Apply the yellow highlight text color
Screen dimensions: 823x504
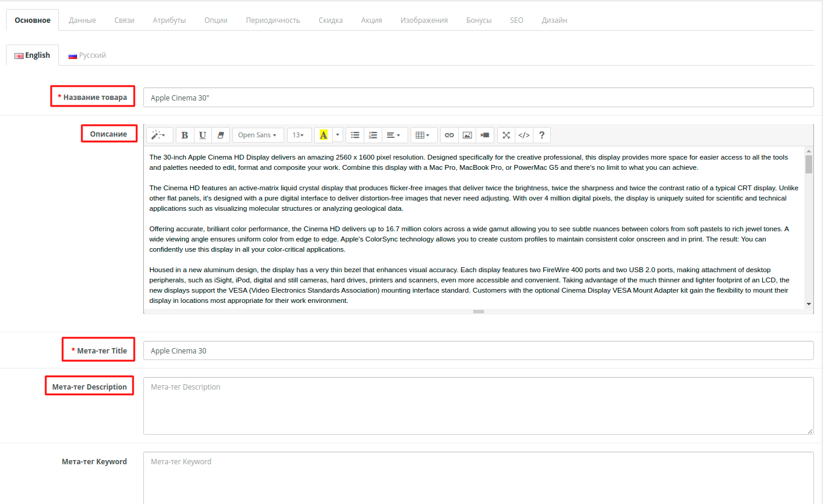(x=323, y=135)
